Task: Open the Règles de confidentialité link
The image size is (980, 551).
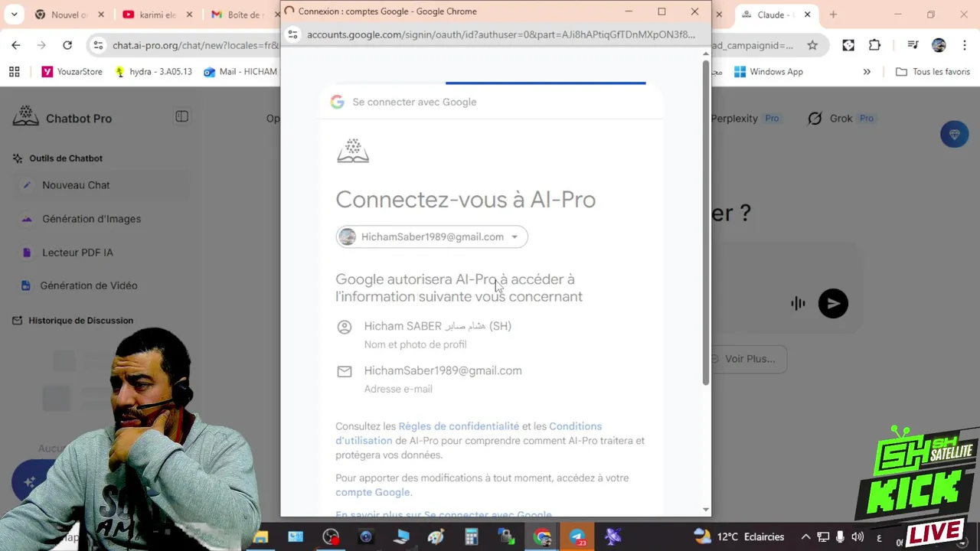Action: (x=459, y=426)
